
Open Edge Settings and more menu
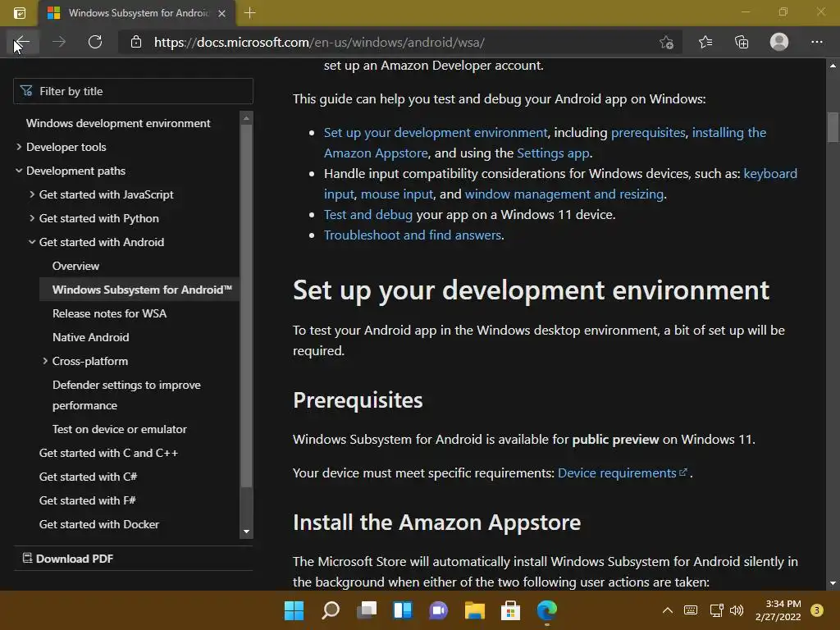816,42
